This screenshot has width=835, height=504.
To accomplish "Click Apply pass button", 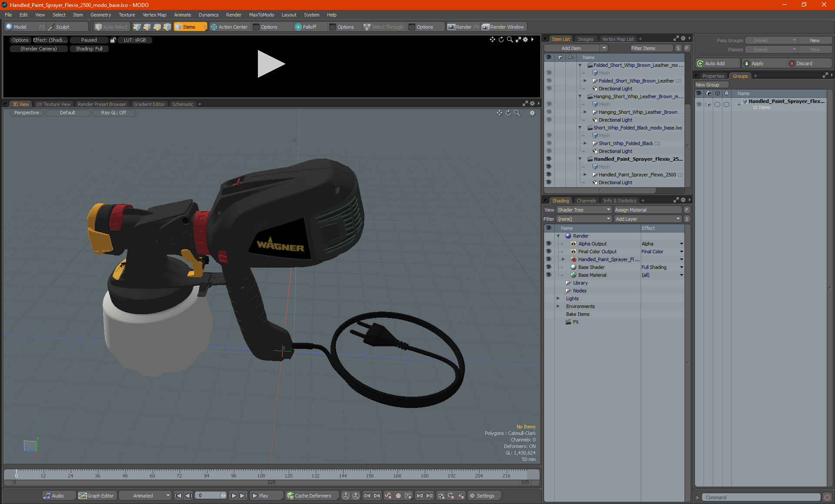I will [764, 63].
